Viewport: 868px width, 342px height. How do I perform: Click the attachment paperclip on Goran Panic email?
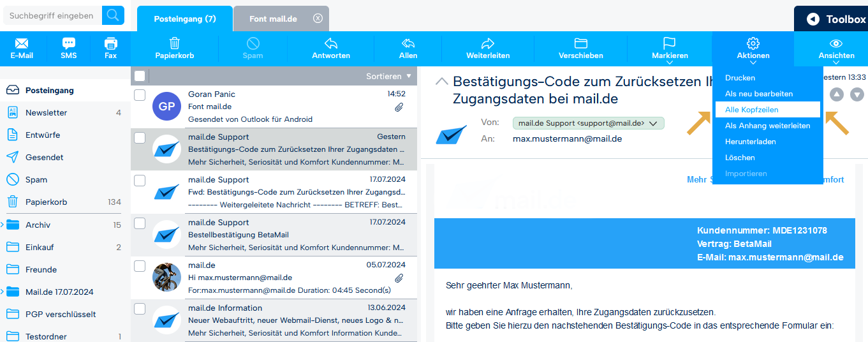coord(399,107)
